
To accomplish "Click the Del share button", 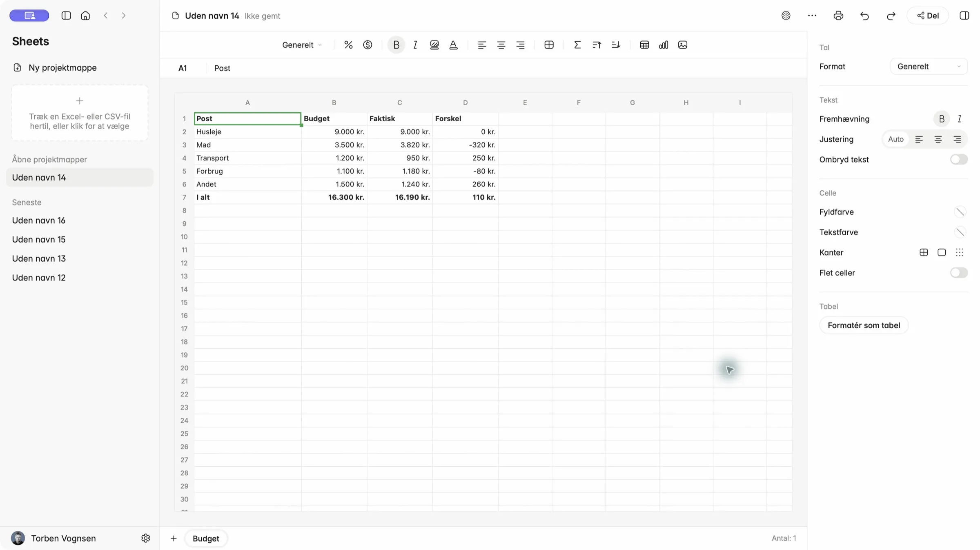I will pyautogui.click(x=928, y=16).
